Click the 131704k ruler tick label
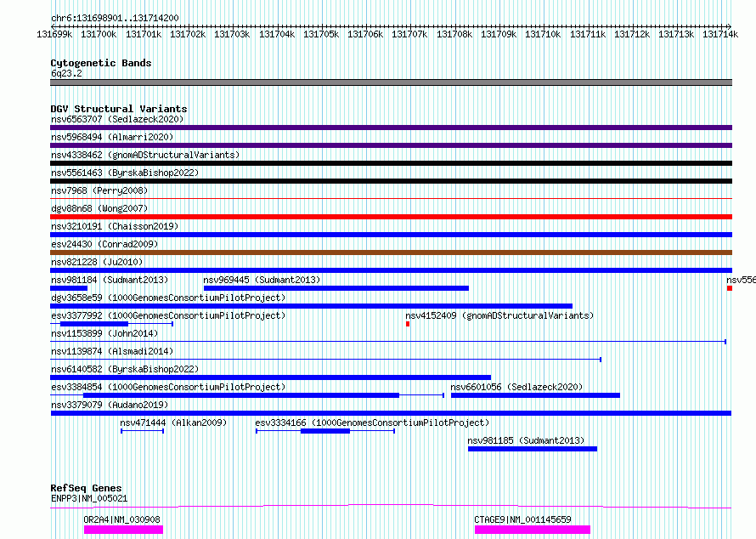The height and width of the screenshot is (539, 756). coord(277,34)
